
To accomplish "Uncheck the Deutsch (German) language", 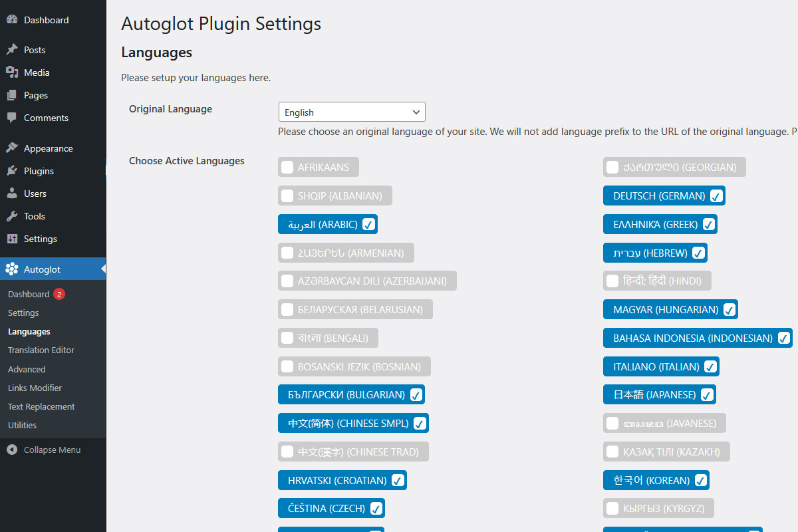I will (716, 196).
